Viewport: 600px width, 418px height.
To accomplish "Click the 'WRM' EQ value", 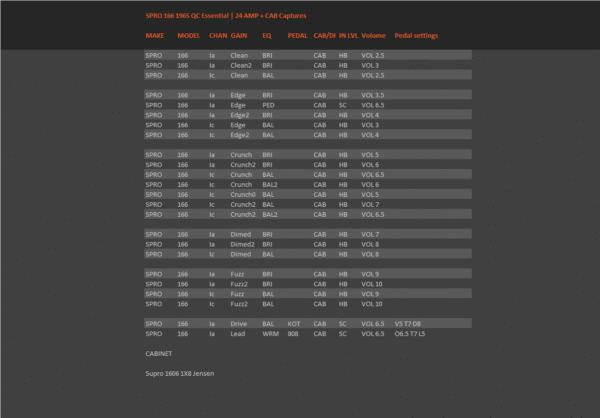I will (270, 334).
